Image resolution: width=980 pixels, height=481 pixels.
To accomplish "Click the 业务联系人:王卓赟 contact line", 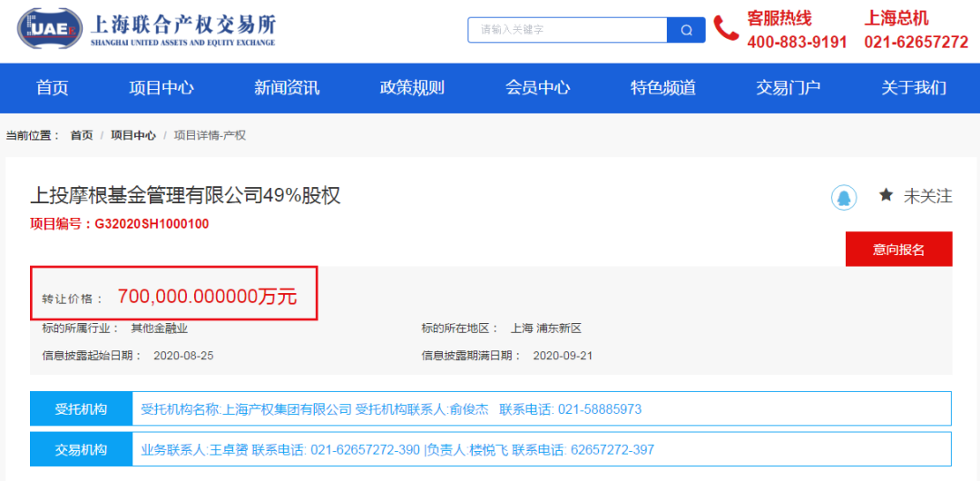I will click(x=195, y=450).
